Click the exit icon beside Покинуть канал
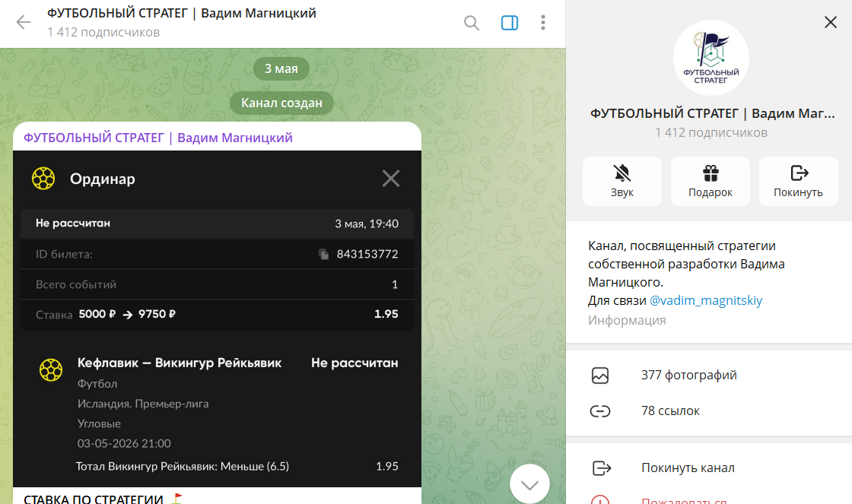 coord(601,468)
